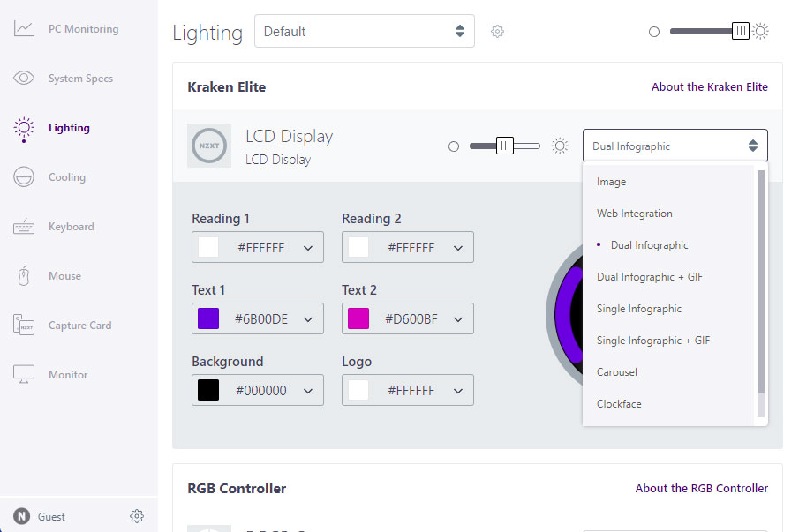799x532 pixels.
Task: Click the NZXT LCD Display device icon
Action: click(x=209, y=146)
